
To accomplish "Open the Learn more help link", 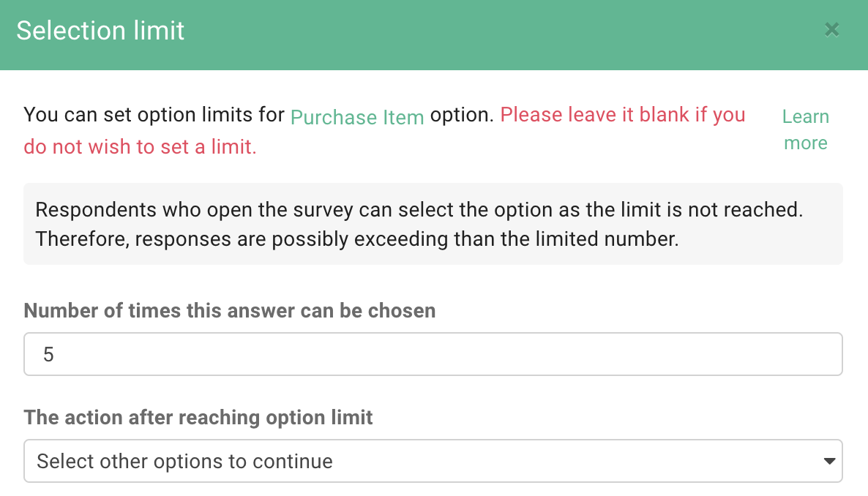I will (x=805, y=129).
